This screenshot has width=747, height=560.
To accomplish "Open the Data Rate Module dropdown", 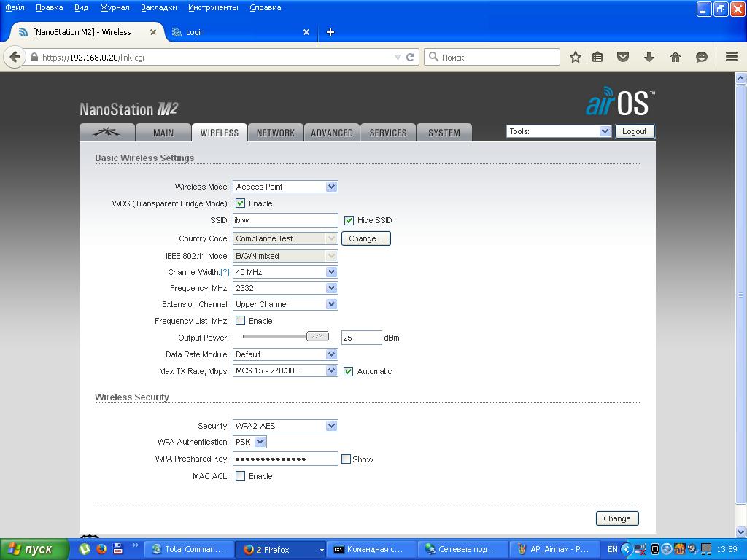I will (x=285, y=354).
